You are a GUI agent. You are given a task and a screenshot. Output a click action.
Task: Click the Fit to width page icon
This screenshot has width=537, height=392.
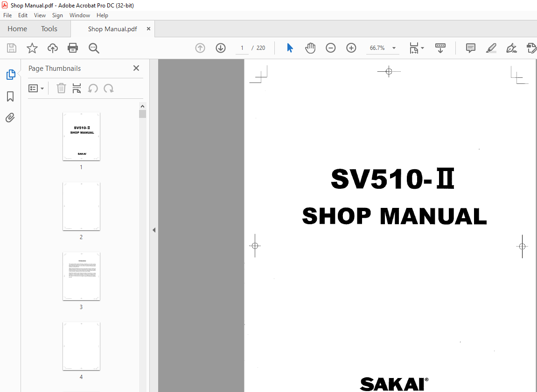(414, 48)
